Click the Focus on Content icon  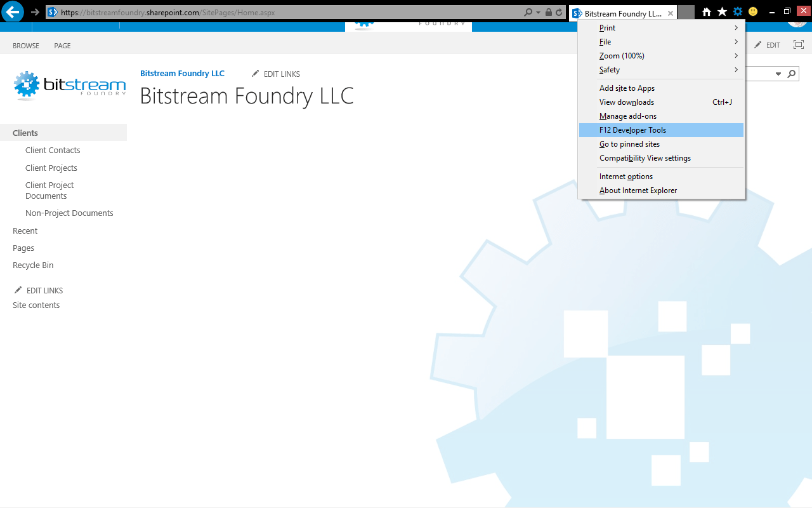[798, 44]
